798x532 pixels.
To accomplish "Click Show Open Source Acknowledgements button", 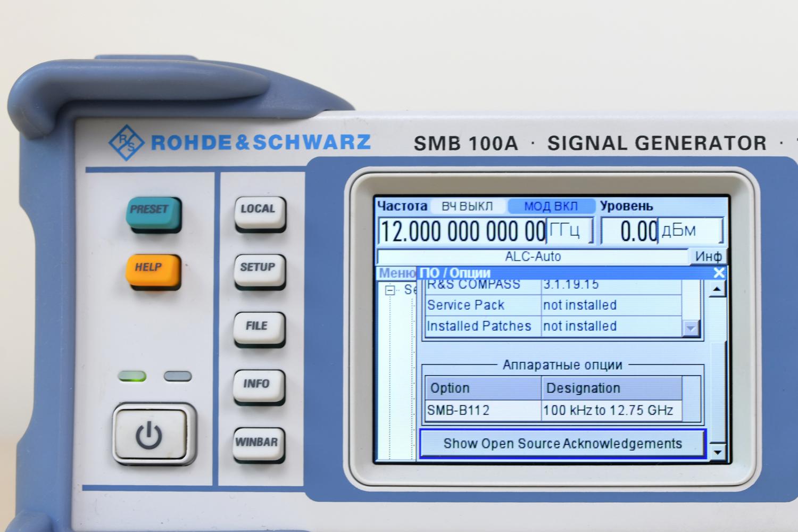I will pos(562,444).
